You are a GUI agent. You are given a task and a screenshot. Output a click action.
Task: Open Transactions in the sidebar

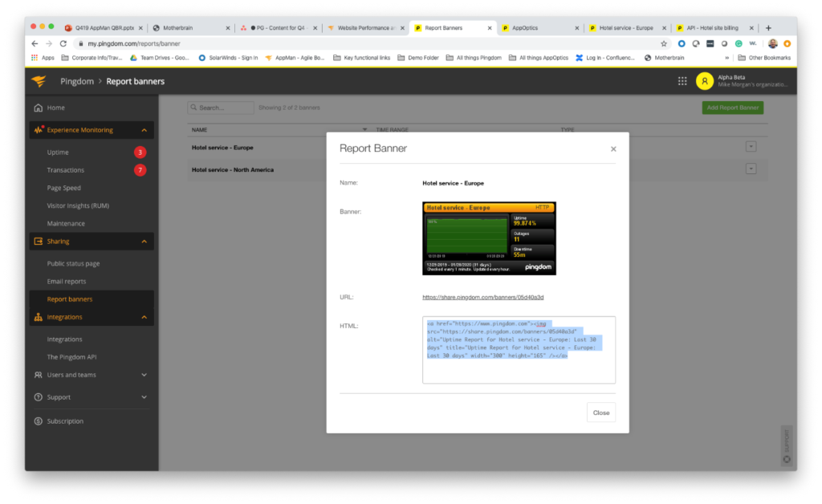point(66,170)
